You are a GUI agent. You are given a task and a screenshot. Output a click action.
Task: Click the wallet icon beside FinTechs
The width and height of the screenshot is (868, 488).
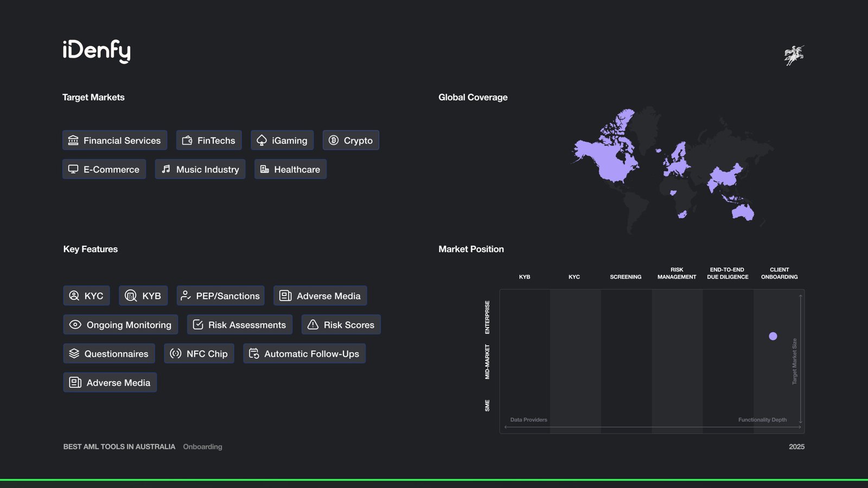pyautogui.click(x=187, y=140)
